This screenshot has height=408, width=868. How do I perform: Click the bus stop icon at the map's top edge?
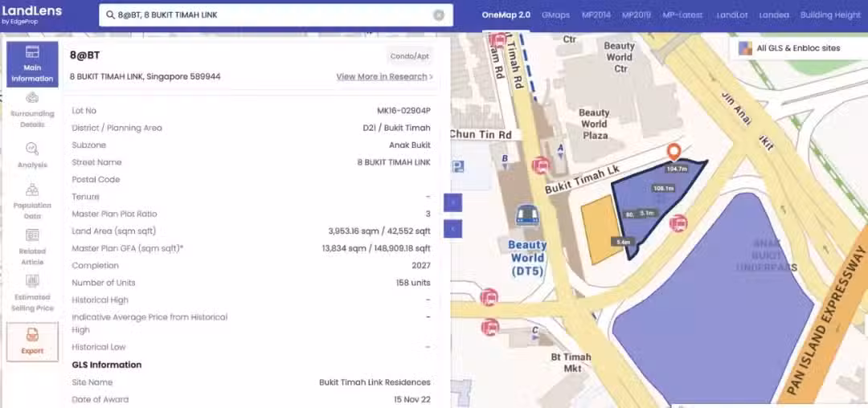[x=499, y=40]
